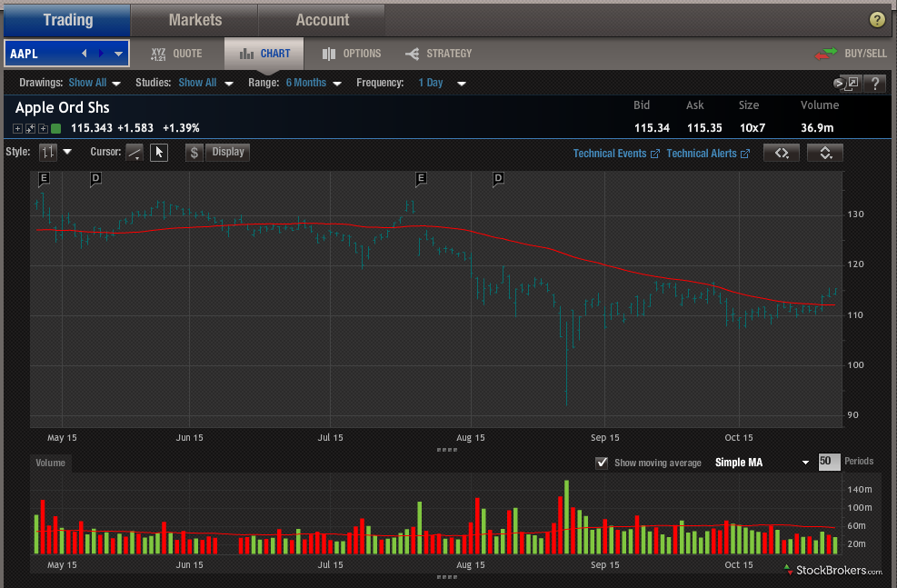Click the horizontal chart zoom button

(782, 153)
